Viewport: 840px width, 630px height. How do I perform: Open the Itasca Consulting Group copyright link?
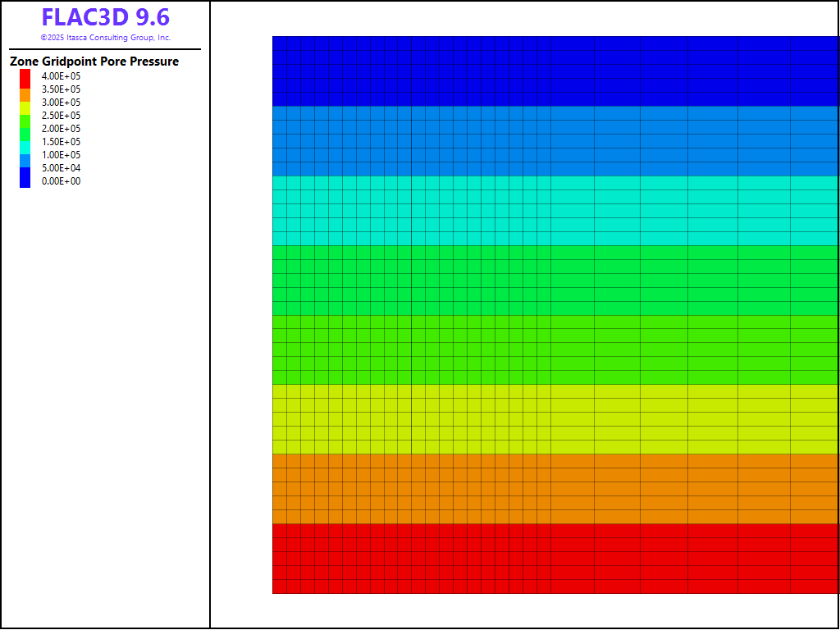(105, 38)
